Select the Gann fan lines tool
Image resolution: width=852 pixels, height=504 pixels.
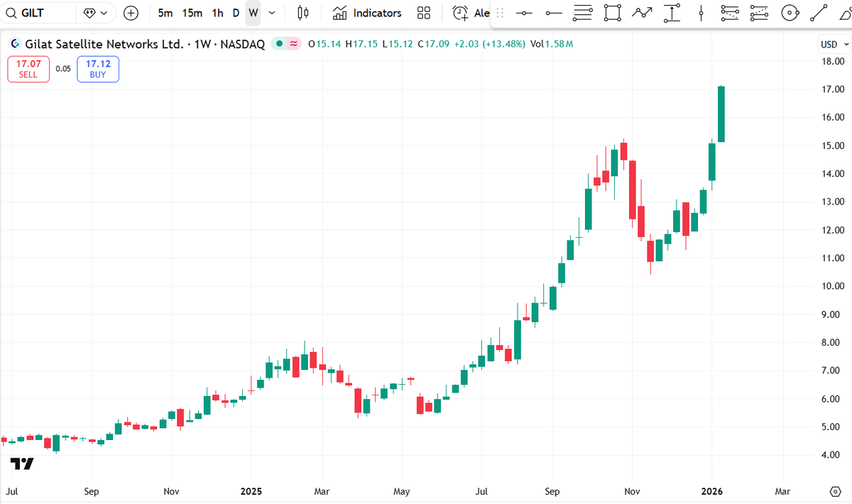coord(759,13)
